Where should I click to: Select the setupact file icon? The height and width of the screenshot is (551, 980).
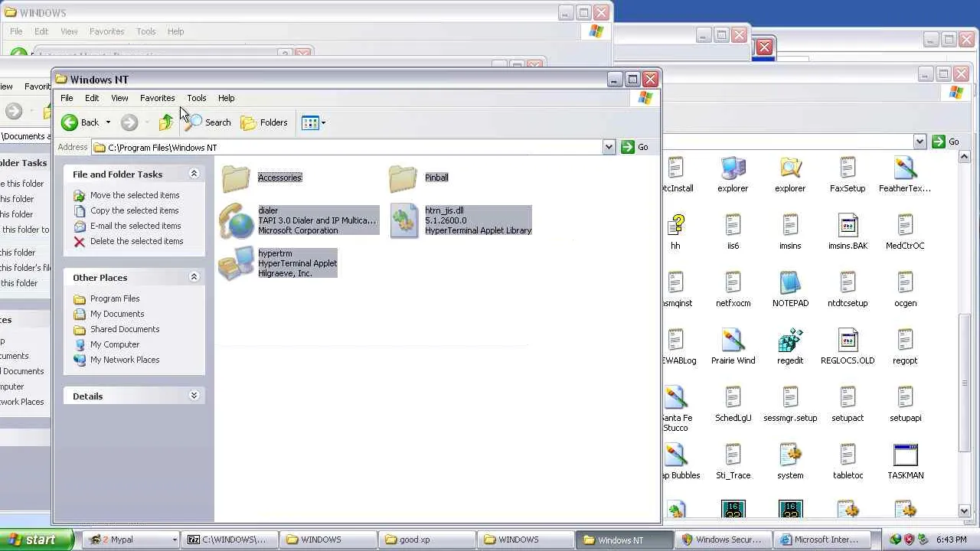click(x=848, y=398)
